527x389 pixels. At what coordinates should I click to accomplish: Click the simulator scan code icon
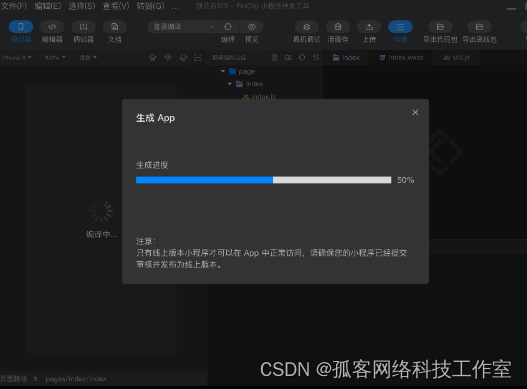(x=198, y=57)
